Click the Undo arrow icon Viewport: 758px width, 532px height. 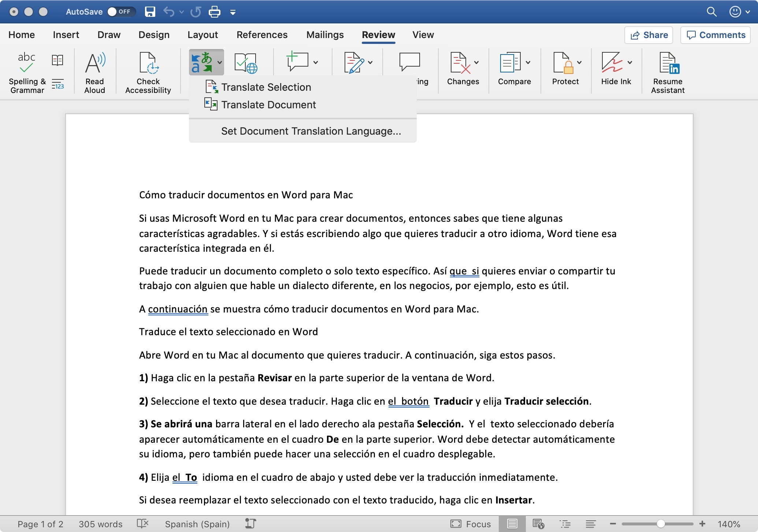click(169, 12)
